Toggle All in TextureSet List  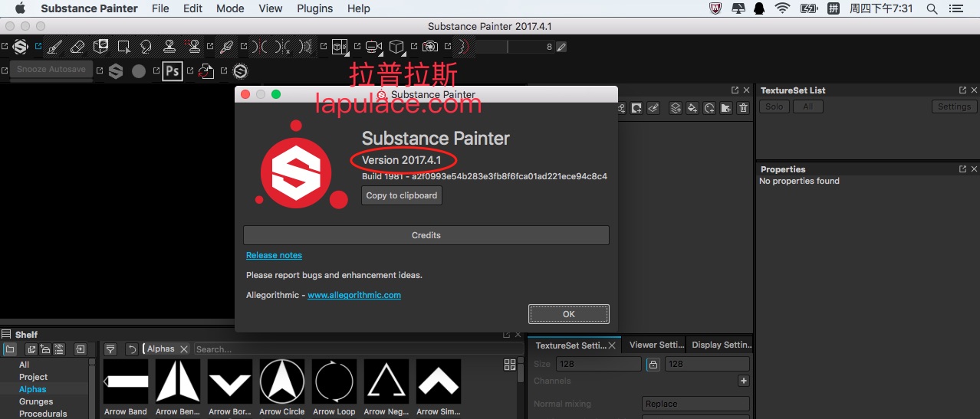pyautogui.click(x=808, y=106)
